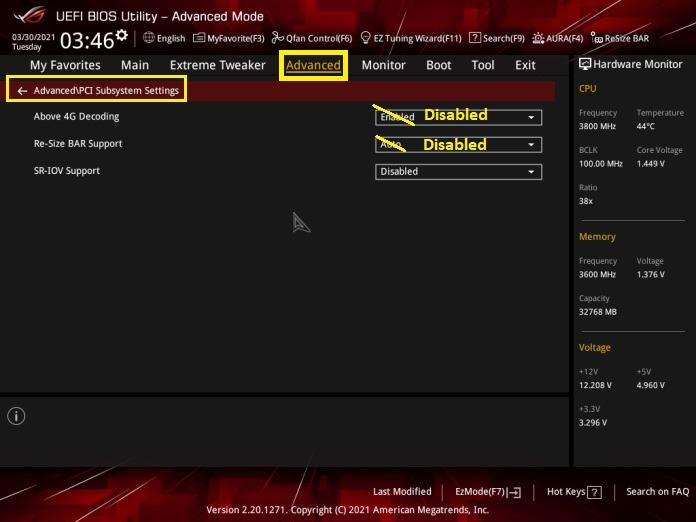This screenshot has height=522, width=696.
Task: Open the Monitor tab
Action: click(x=384, y=65)
